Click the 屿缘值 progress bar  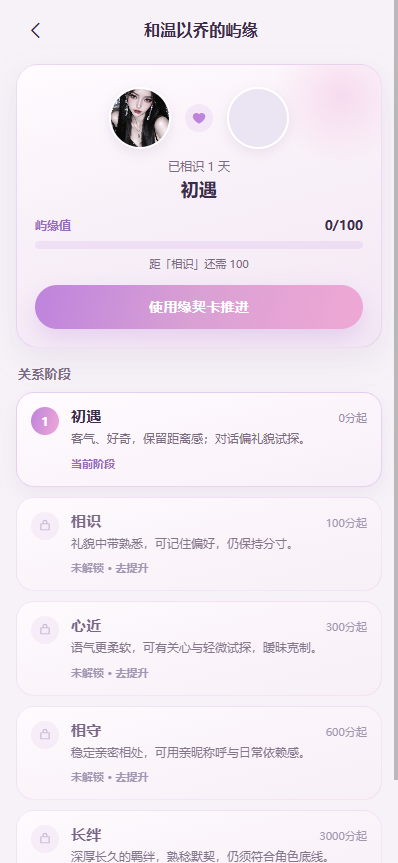click(x=199, y=245)
